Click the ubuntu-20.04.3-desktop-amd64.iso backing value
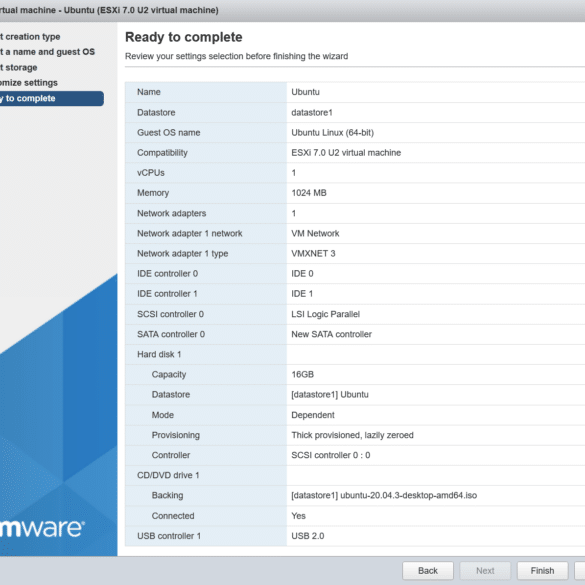Viewport: 585px width, 585px height. (384, 496)
